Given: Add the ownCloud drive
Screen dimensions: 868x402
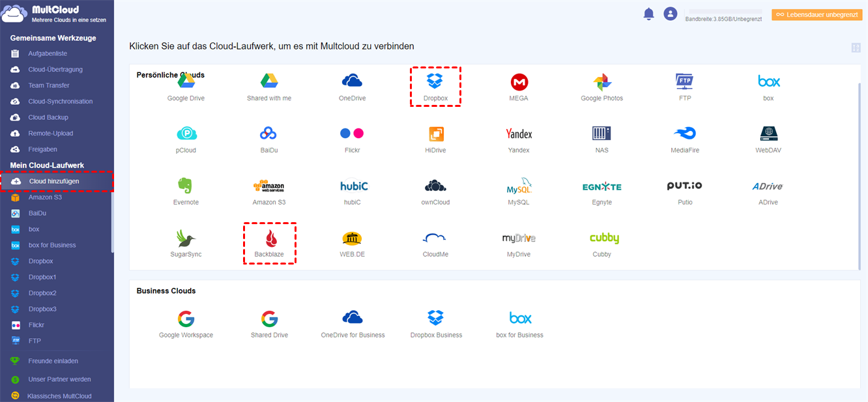Looking at the screenshot, I should pyautogui.click(x=435, y=192).
